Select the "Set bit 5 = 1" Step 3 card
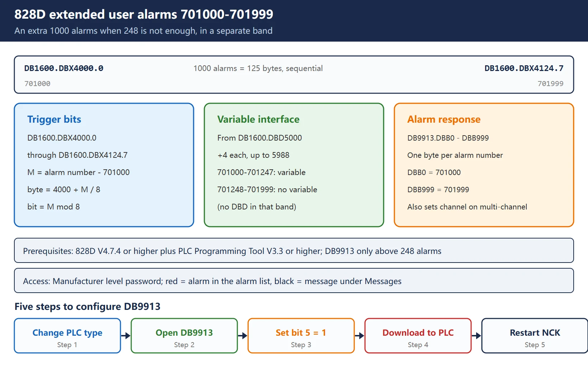This screenshot has height=373, width=588. 301,336
